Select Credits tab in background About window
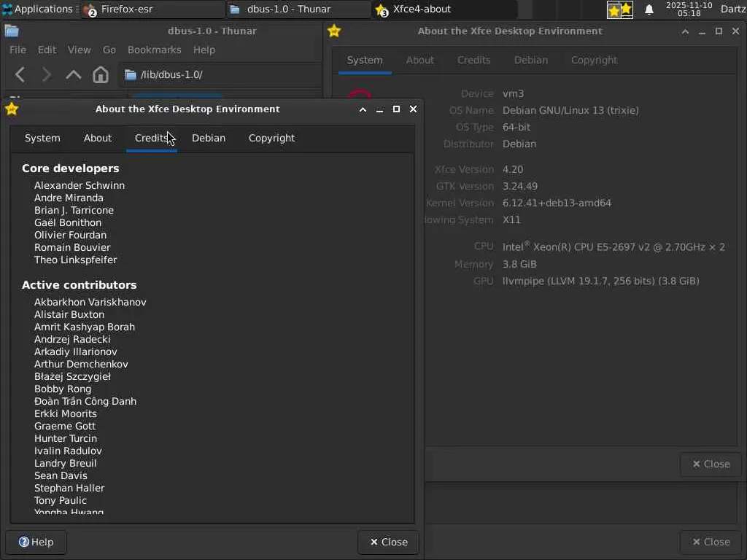 473,61
